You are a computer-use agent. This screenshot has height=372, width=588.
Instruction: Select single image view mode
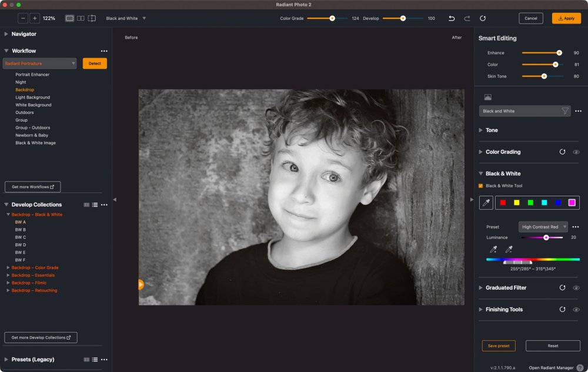point(69,18)
